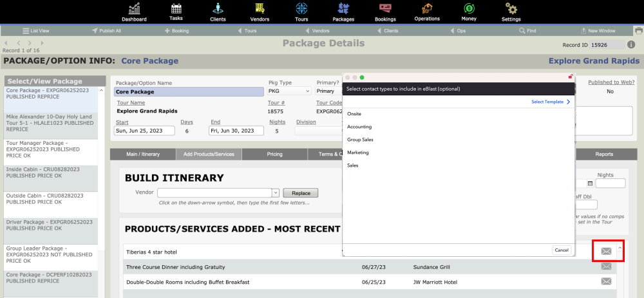Viewport: 644px width, 298px height.
Task: Add a new Booking from toolbar
Action: [176, 31]
